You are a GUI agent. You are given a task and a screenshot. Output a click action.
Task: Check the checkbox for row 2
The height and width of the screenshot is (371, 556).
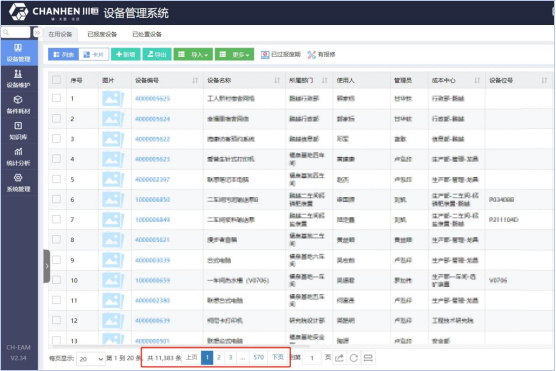click(x=56, y=118)
